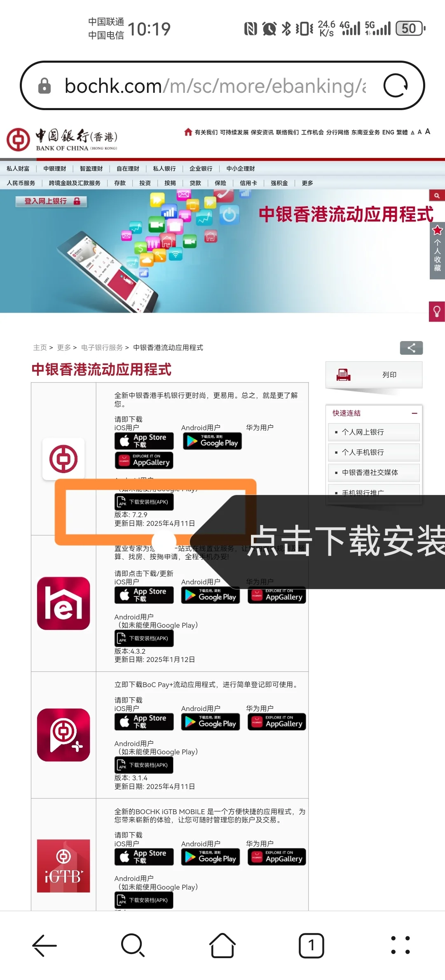Collapse the 快速连結 panel
The image size is (445, 980).
coord(415,413)
